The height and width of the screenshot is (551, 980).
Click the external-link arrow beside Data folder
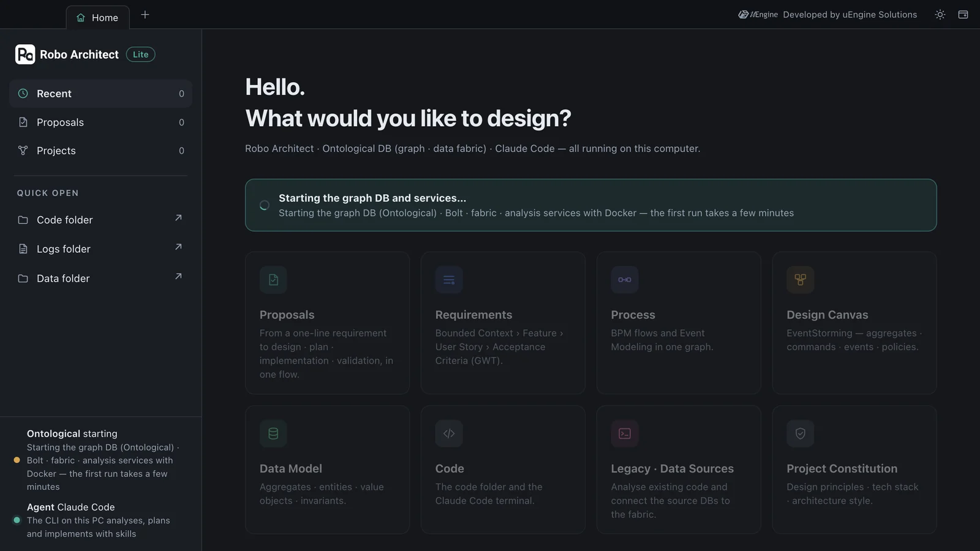tap(178, 277)
